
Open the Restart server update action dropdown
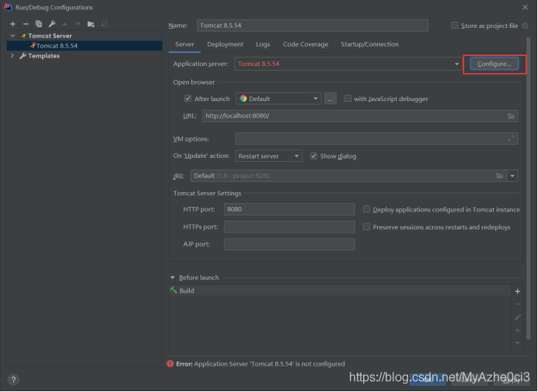click(x=269, y=156)
